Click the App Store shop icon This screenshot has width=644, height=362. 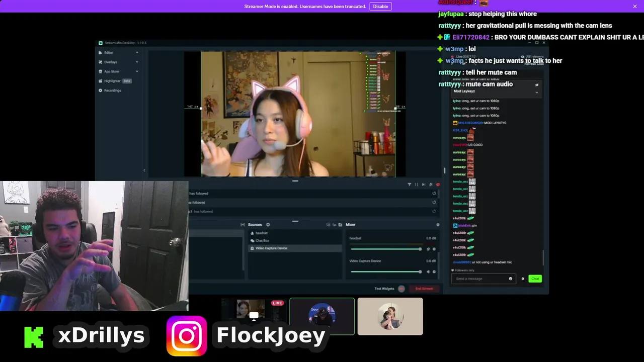pos(100,71)
